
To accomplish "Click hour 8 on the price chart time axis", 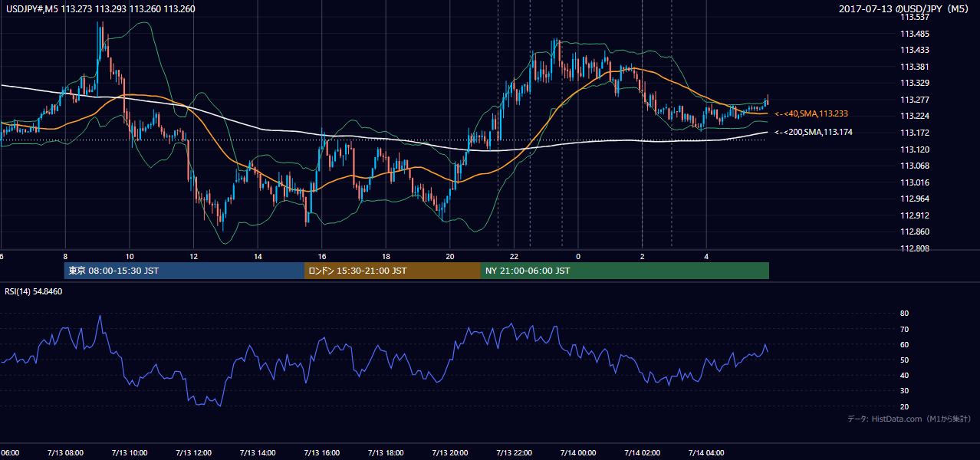I will (x=65, y=256).
